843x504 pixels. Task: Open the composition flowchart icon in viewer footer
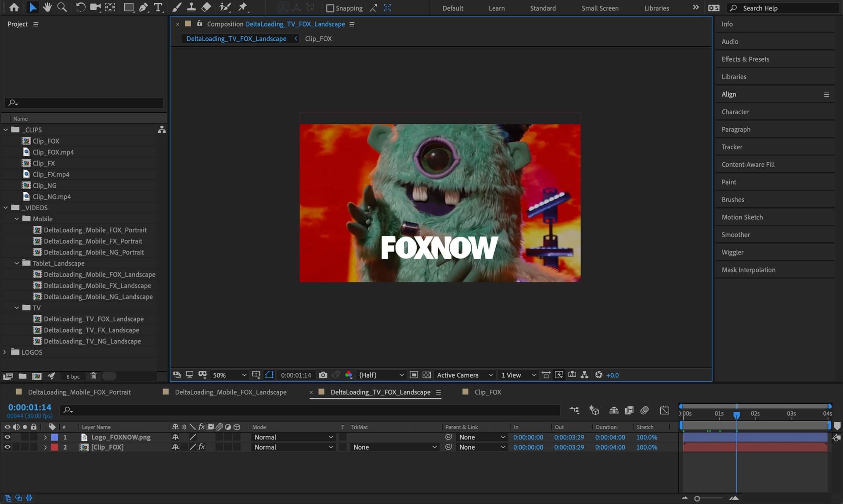(x=584, y=375)
